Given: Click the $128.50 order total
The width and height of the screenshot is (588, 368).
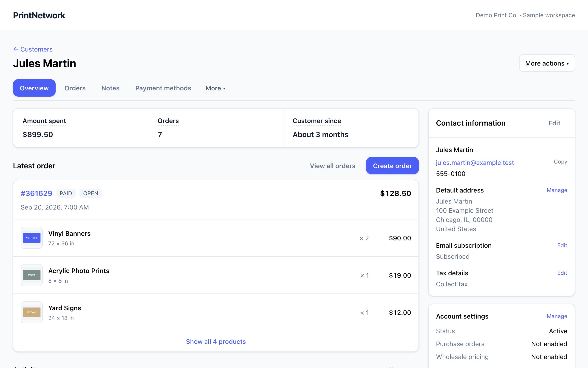Looking at the screenshot, I should point(395,193).
